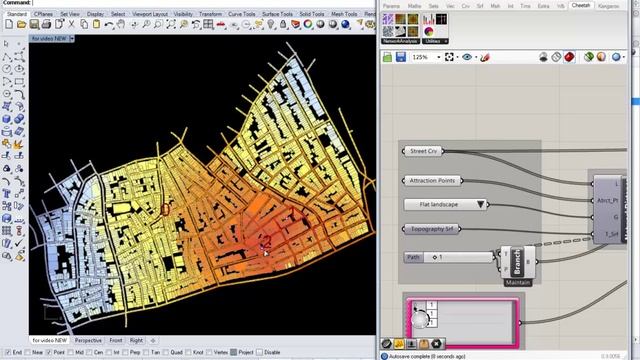Click the padlock Lock objects icon
Image resolution: width=640 pixels, height=360 pixels.
point(283,24)
